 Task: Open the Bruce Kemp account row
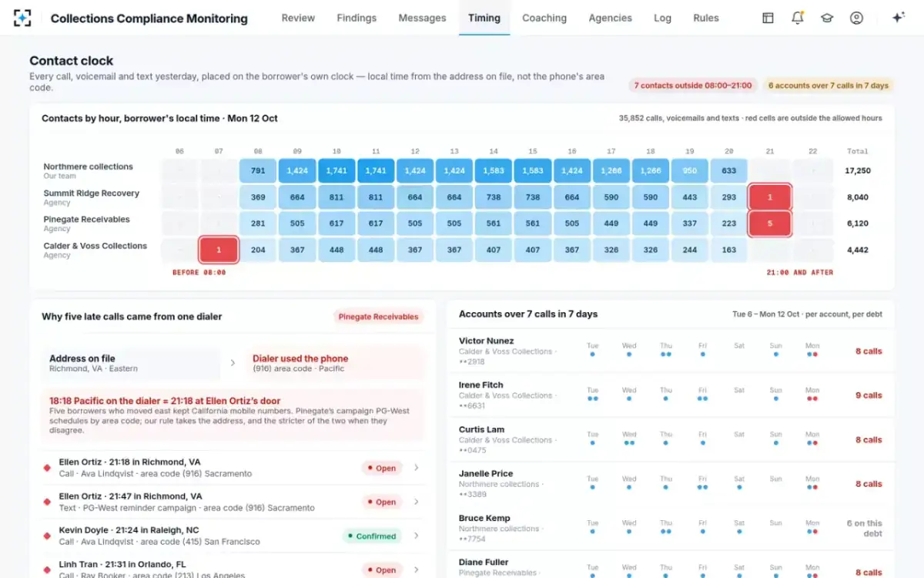pyautogui.click(x=671, y=529)
